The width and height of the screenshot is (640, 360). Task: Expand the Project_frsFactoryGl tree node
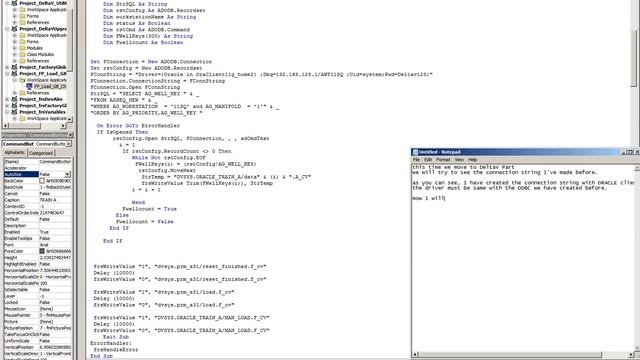click(x=7, y=105)
